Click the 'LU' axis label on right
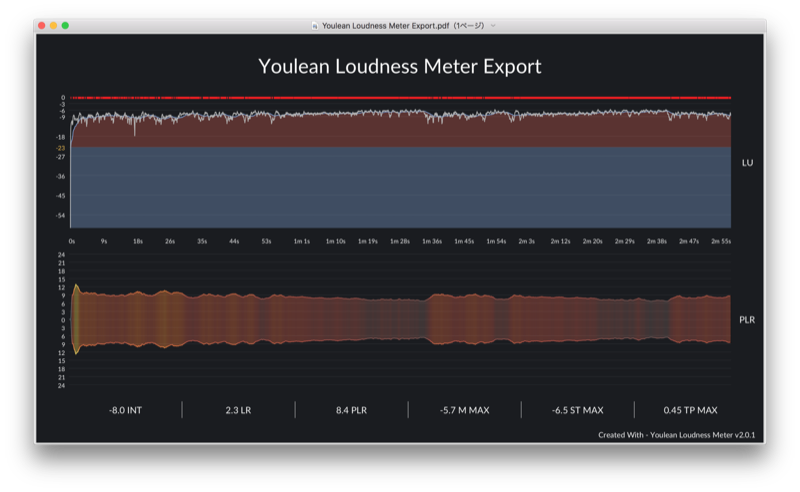This screenshot has height=492, width=800. pyautogui.click(x=747, y=163)
